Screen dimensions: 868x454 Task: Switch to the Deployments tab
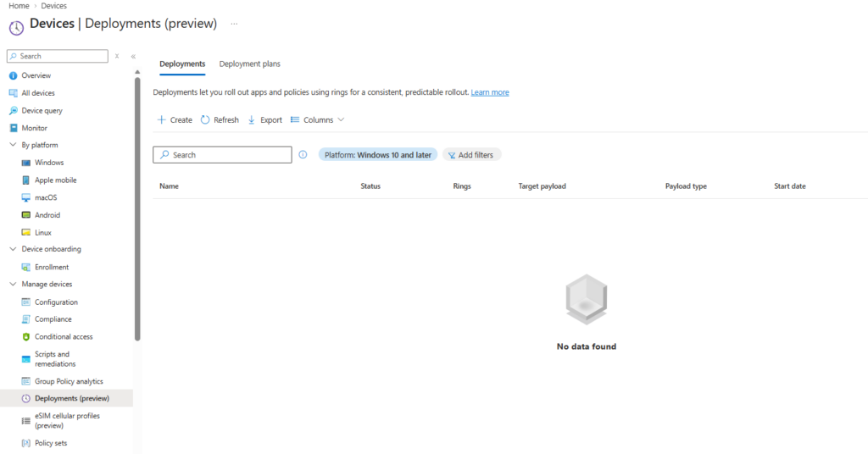pos(182,64)
